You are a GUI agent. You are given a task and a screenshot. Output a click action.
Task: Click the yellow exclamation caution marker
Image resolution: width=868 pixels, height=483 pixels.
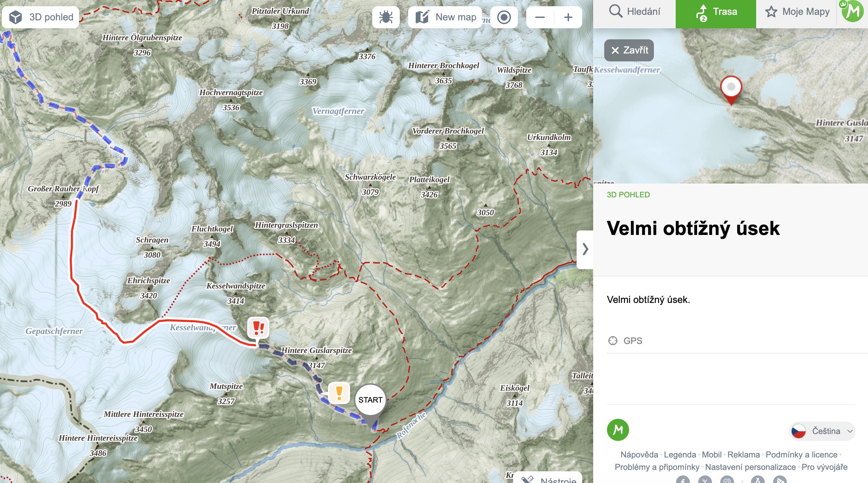pyautogui.click(x=339, y=393)
